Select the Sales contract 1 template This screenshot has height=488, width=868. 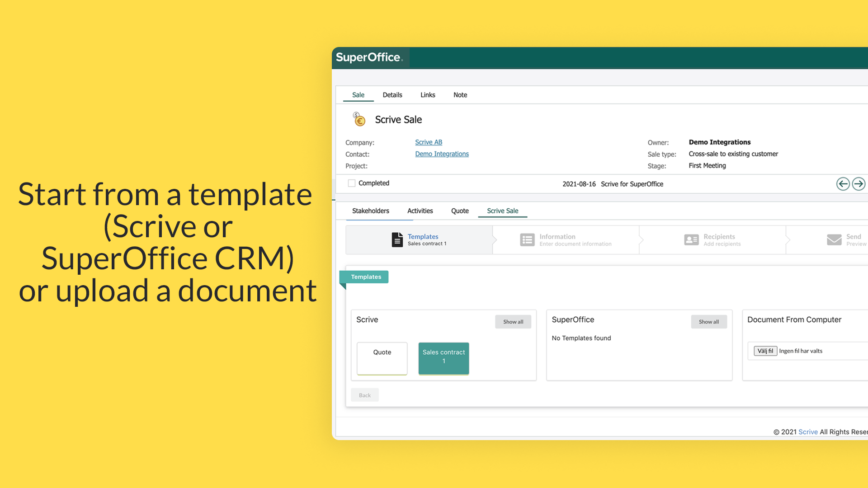443,358
